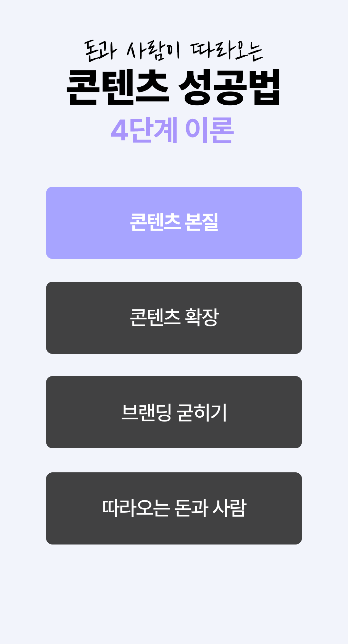Click the word 굳히기 on the third button
This screenshot has width=348, height=644.
click(202, 412)
